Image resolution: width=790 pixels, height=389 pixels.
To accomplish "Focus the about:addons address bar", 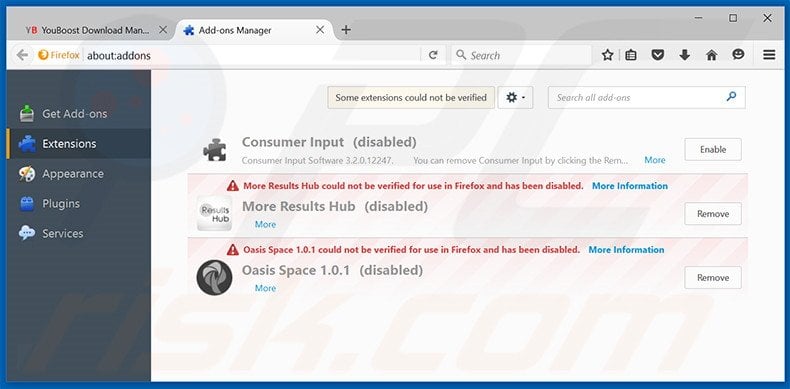I will click(252, 55).
